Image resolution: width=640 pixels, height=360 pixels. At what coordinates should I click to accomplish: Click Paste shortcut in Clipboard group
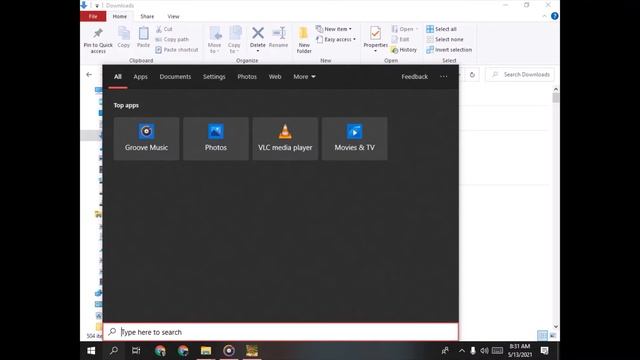coord(177,50)
